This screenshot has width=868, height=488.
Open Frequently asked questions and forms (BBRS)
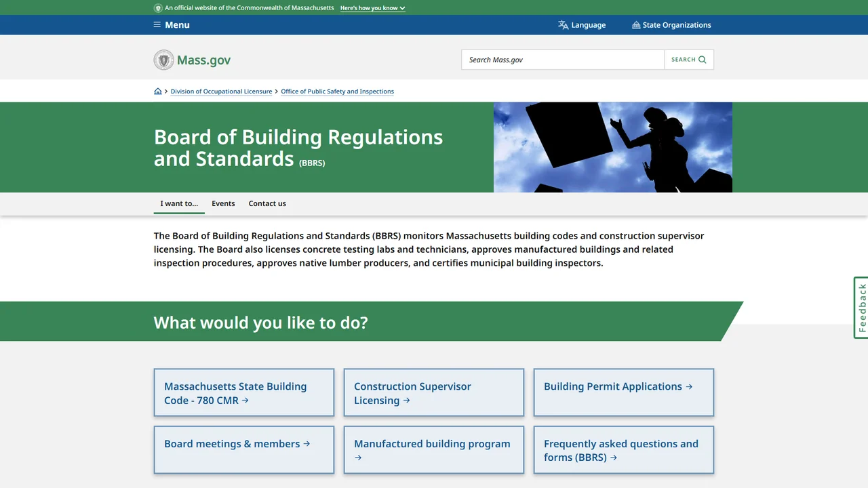point(624,450)
